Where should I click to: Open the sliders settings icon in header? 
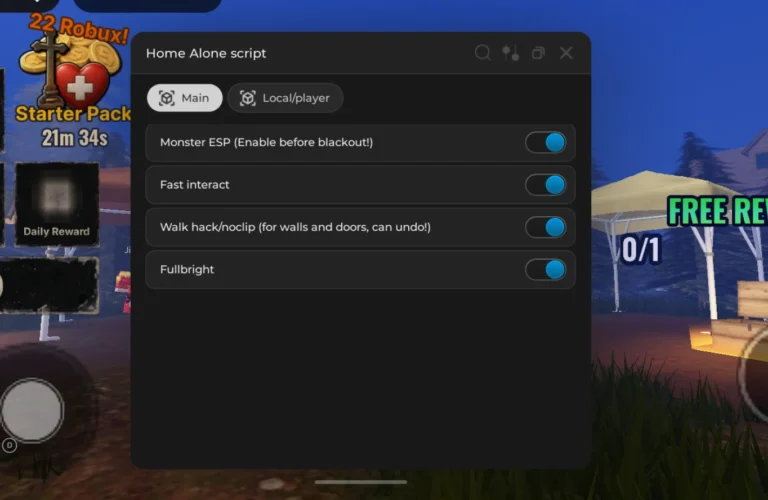510,53
